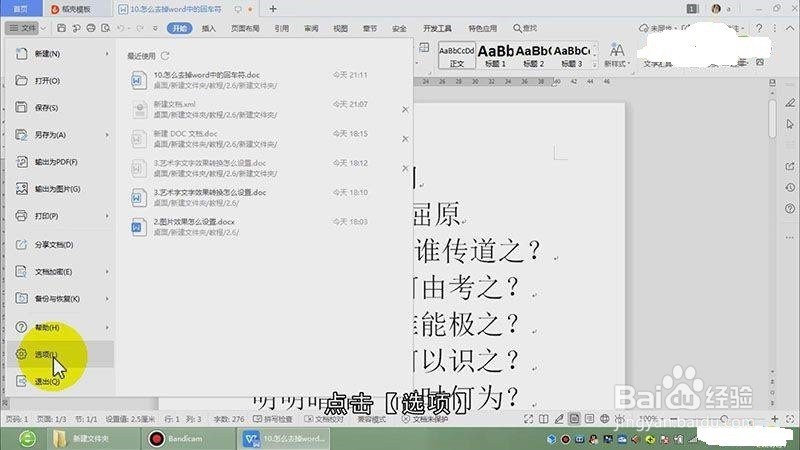This screenshot has width=800, height=450.
Task: Click zoom in plus button
Action: pos(774,419)
